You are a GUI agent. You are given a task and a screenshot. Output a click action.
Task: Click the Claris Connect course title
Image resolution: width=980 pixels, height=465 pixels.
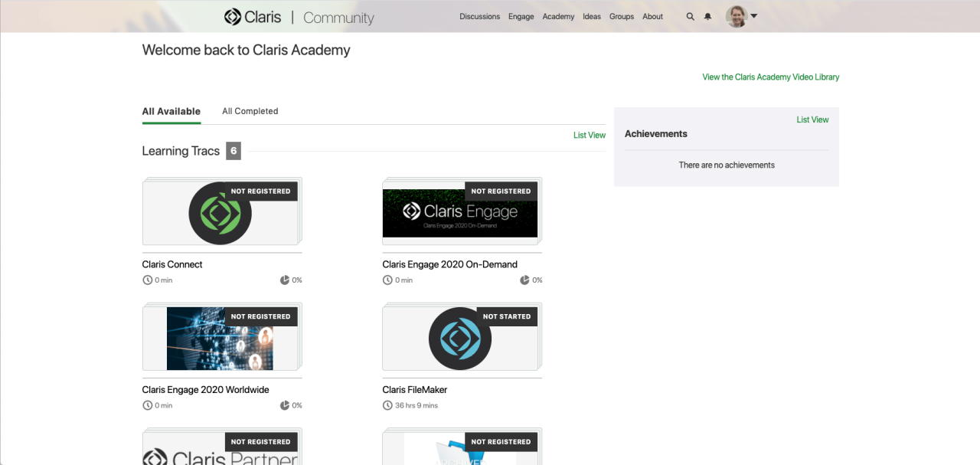[x=172, y=264]
